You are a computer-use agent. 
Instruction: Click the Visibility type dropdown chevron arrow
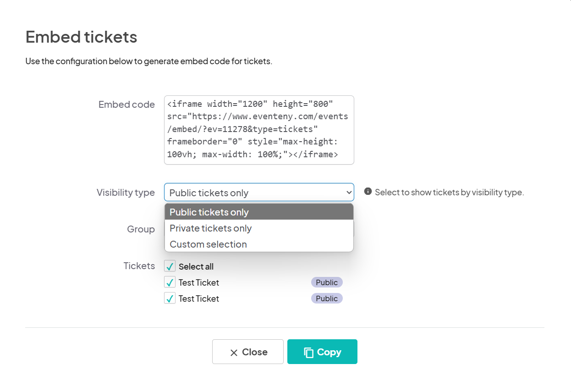tap(349, 193)
